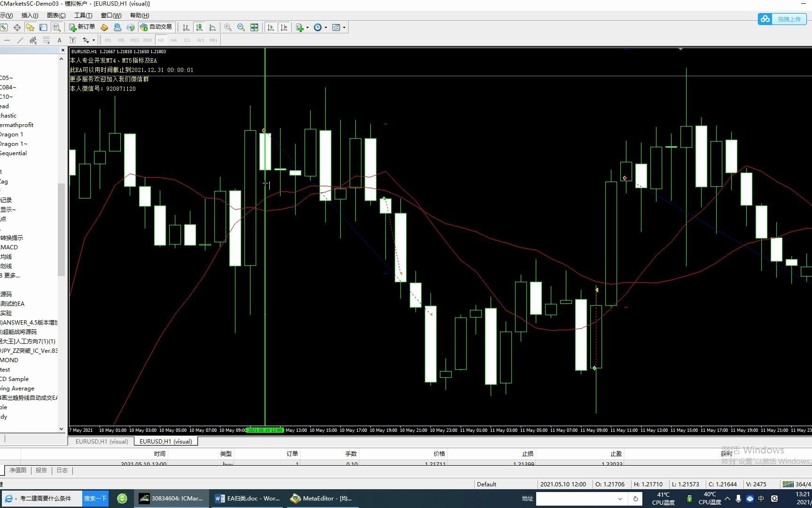
Task: Switch to M15 timeframe
Action: pyautogui.click(x=134, y=40)
